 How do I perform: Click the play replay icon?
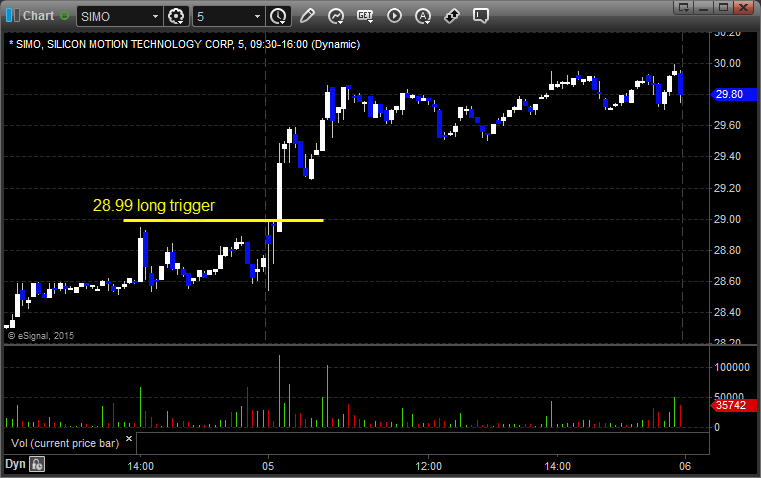pyautogui.click(x=394, y=16)
